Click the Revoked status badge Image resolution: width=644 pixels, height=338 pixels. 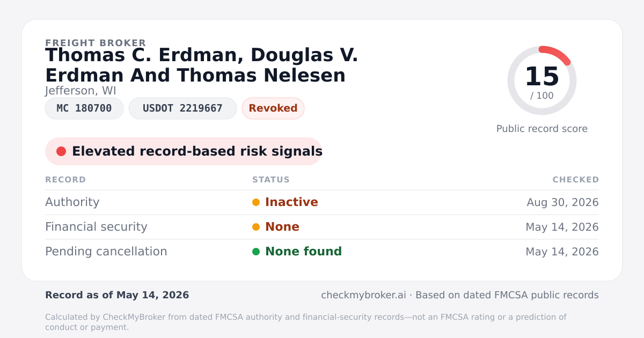[x=273, y=108]
